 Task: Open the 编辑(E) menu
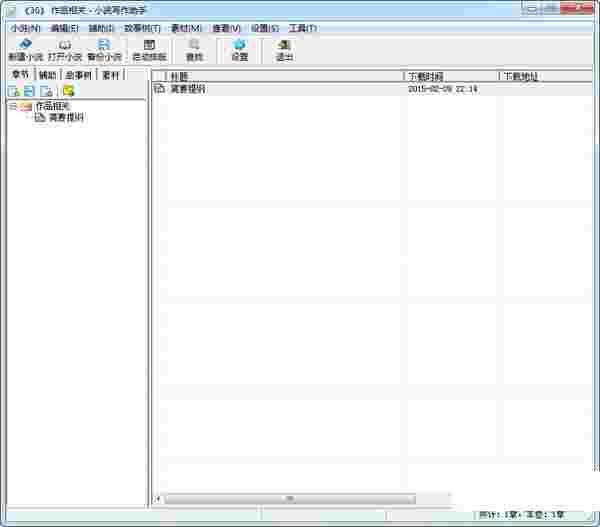[x=65, y=28]
